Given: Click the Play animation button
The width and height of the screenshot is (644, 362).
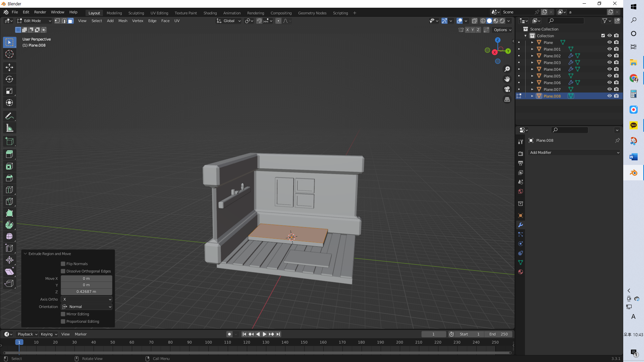Looking at the screenshot, I should tap(264, 334).
